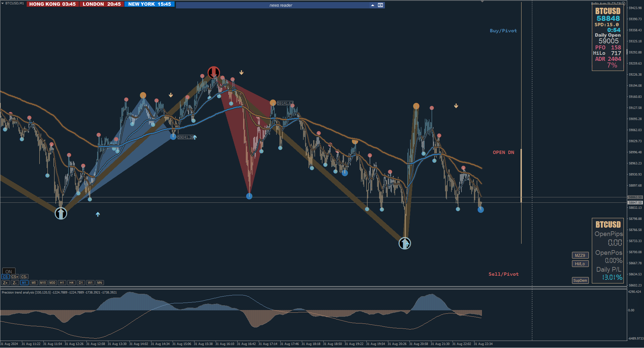This screenshot has width=644, height=348.
Task: Click the blue swing-low dot beside 59041.26
Action: pyautogui.click(x=173, y=137)
